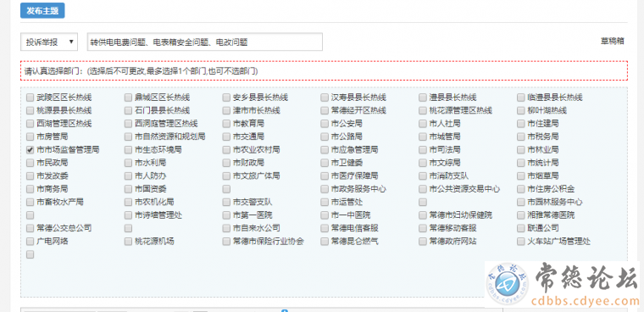Check the 市公路局 checkbox

coord(325,136)
